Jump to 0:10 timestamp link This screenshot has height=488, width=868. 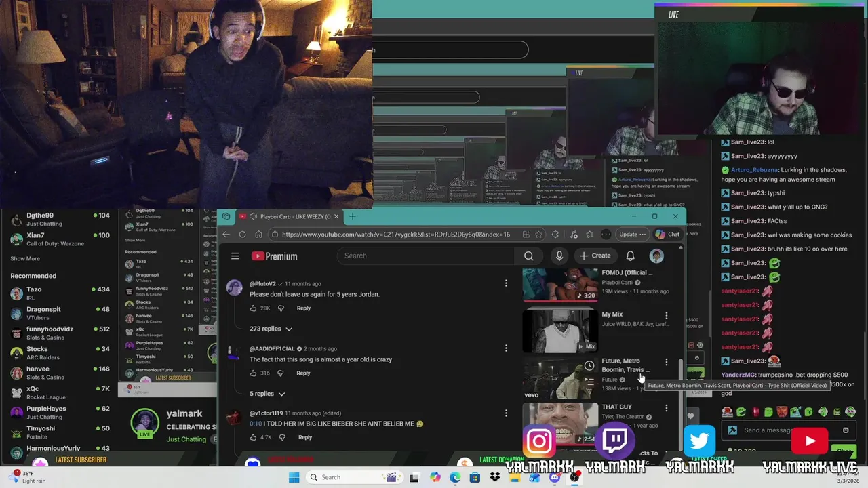coord(255,424)
